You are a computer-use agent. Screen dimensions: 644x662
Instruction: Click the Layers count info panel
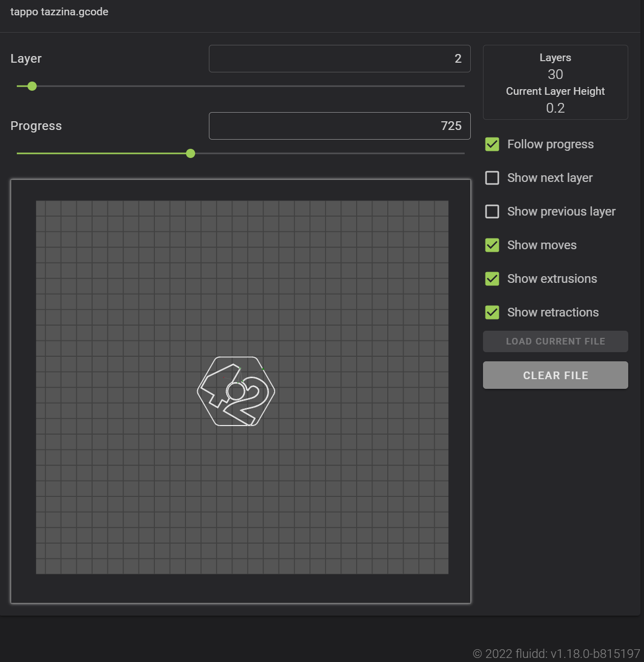click(555, 66)
